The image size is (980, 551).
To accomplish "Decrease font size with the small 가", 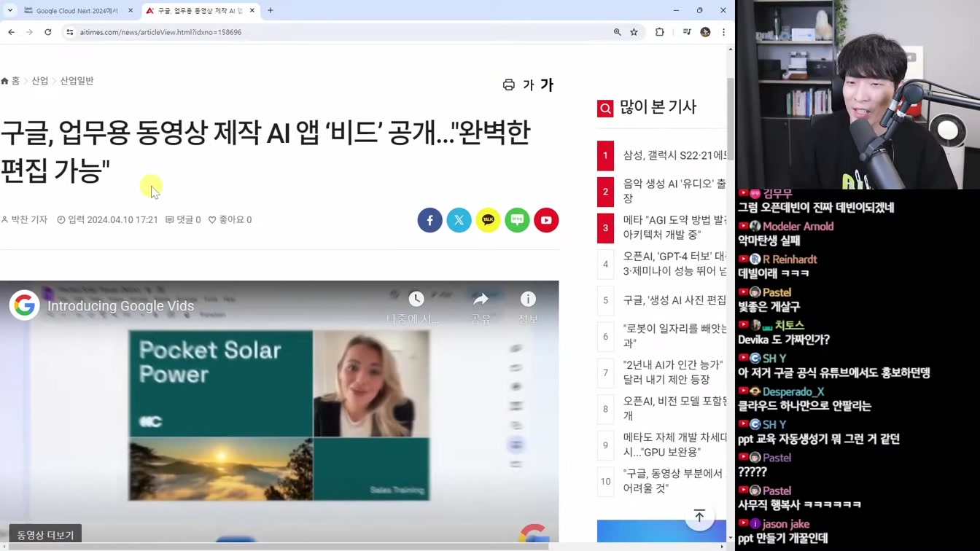I will [x=529, y=85].
